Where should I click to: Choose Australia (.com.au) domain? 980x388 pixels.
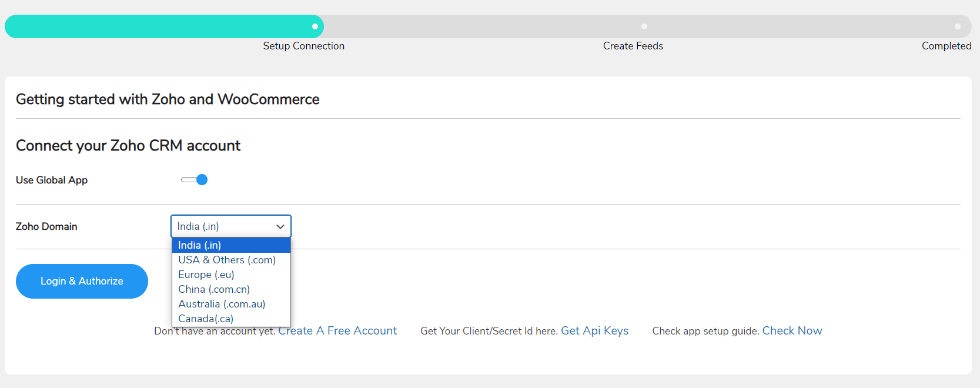[231, 304]
